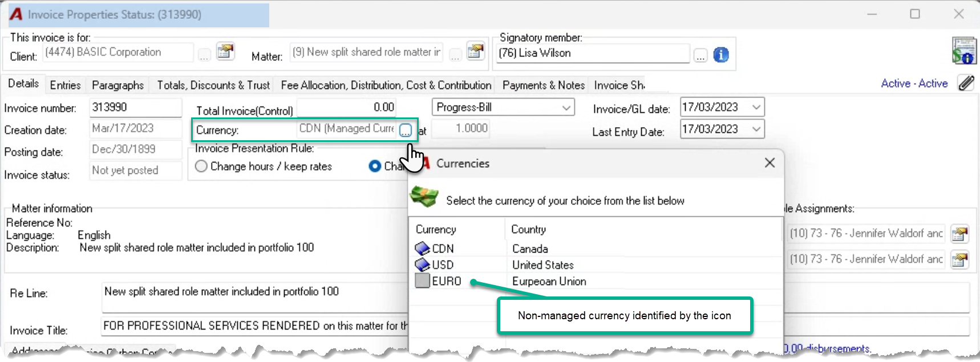
Task: Switch to the Details tab
Action: point(23,83)
